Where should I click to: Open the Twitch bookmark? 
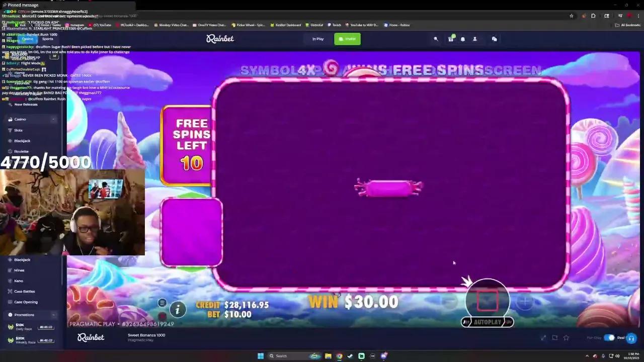(334, 25)
